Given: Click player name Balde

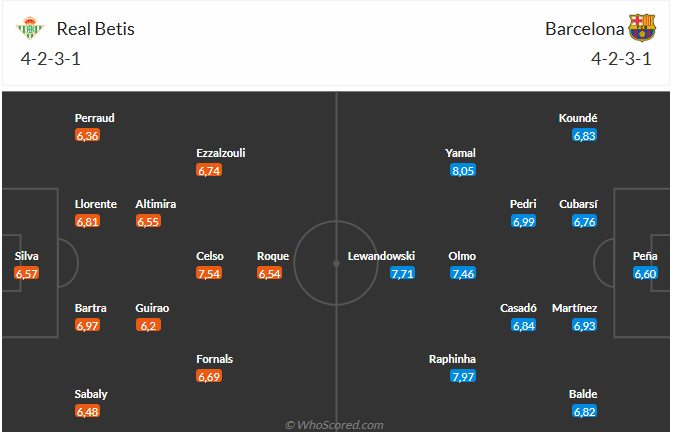Looking at the screenshot, I should 584,394.
